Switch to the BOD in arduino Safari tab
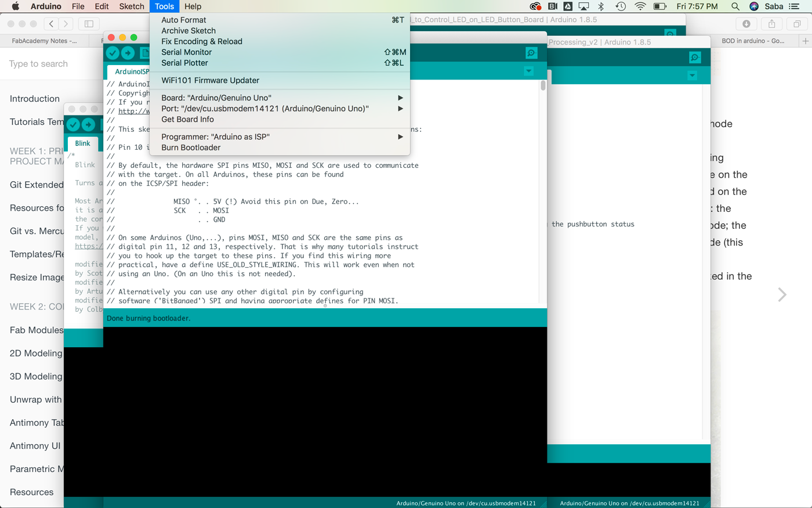The width and height of the screenshot is (812, 508). pyautogui.click(x=753, y=41)
